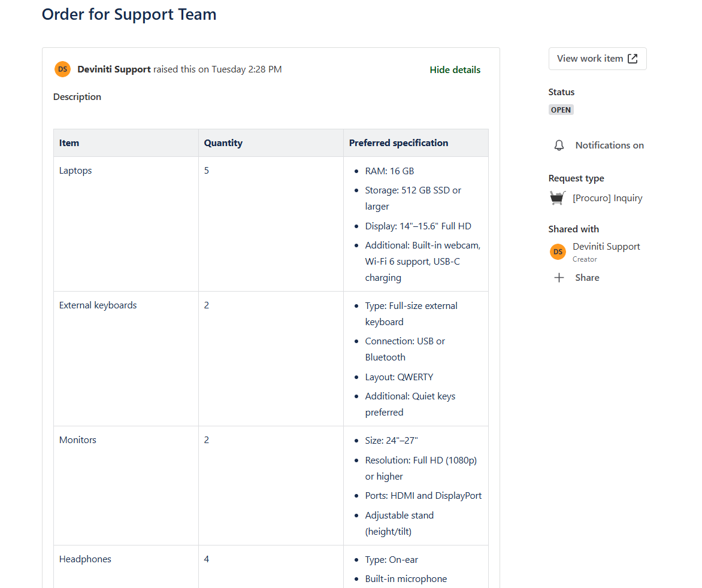Click the Share link text

coord(587,278)
